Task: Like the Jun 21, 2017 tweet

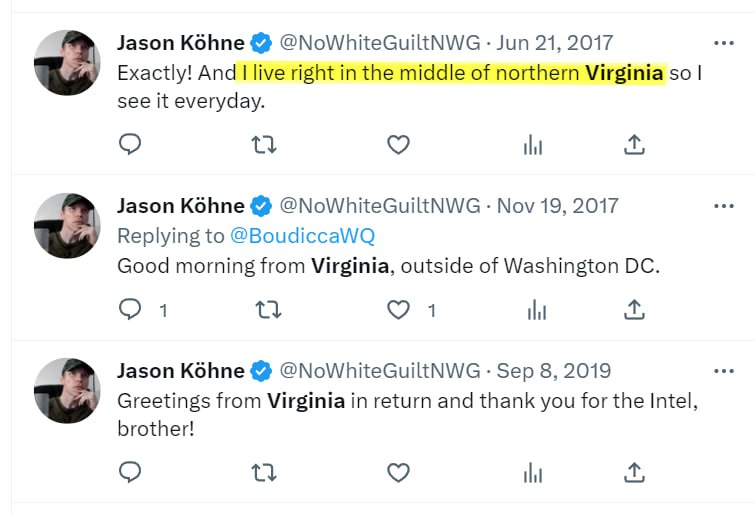Action: click(398, 144)
